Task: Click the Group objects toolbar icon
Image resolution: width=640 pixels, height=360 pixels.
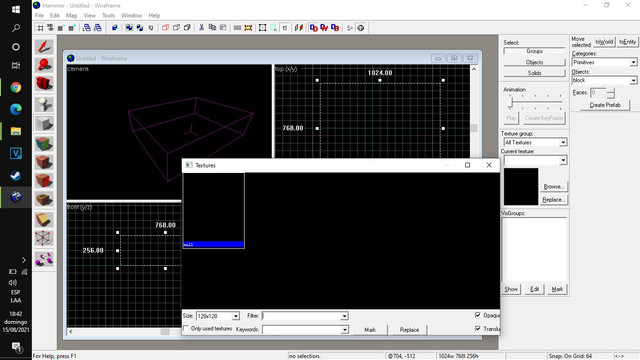Action: (x=129, y=28)
